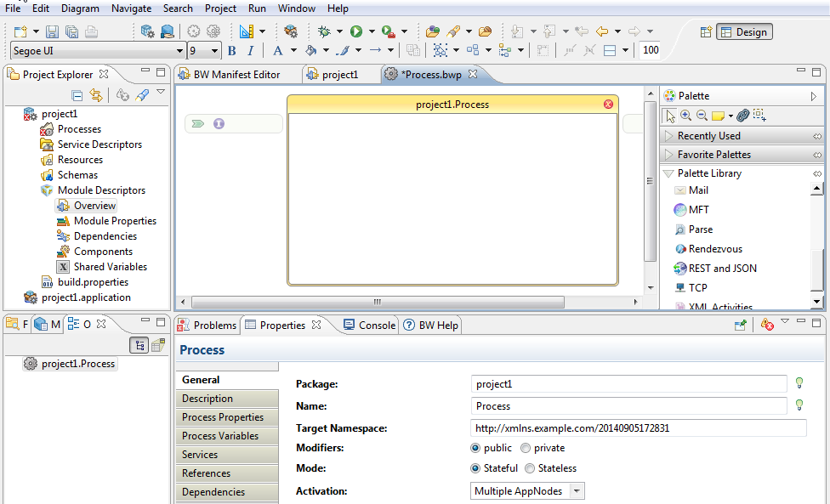Click the Target Namespace input field
This screenshot has height=504, width=830.
click(x=638, y=428)
